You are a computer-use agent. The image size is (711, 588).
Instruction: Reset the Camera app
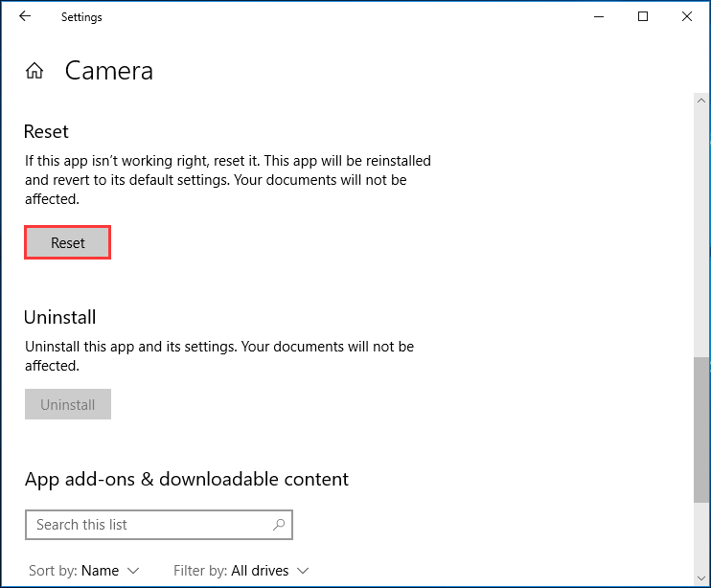click(x=68, y=242)
